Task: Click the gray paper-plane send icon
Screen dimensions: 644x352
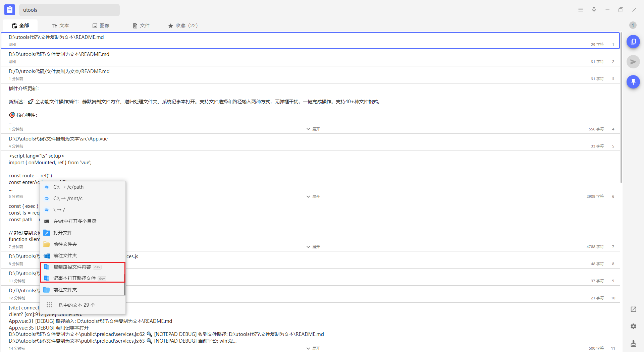Action: tap(633, 62)
